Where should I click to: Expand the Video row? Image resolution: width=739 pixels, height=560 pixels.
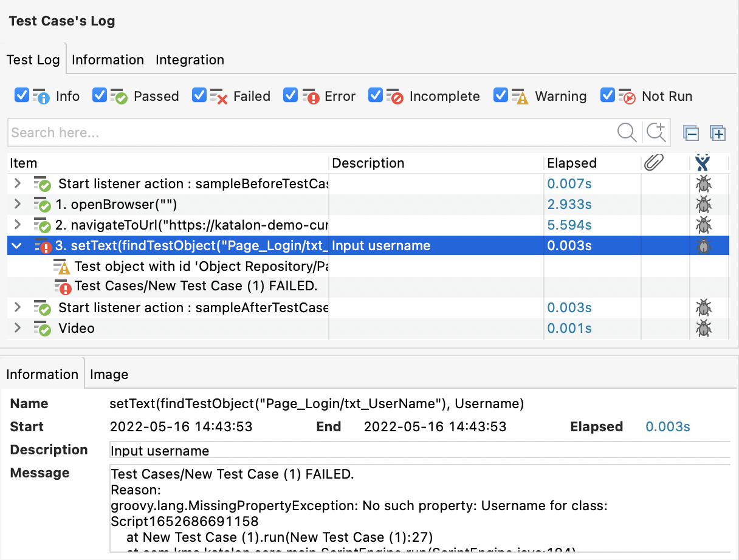pos(17,328)
